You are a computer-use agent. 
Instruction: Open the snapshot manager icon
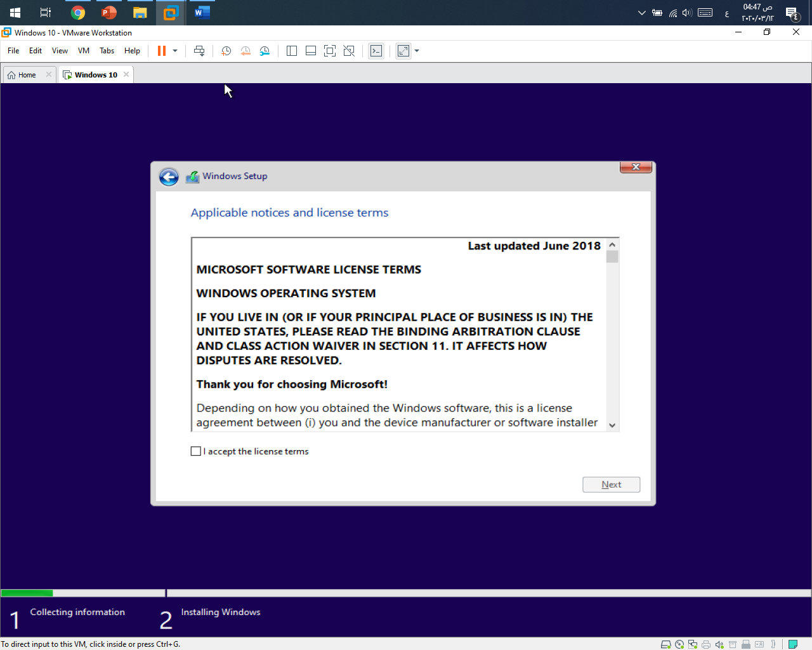pyautogui.click(x=265, y=51)
